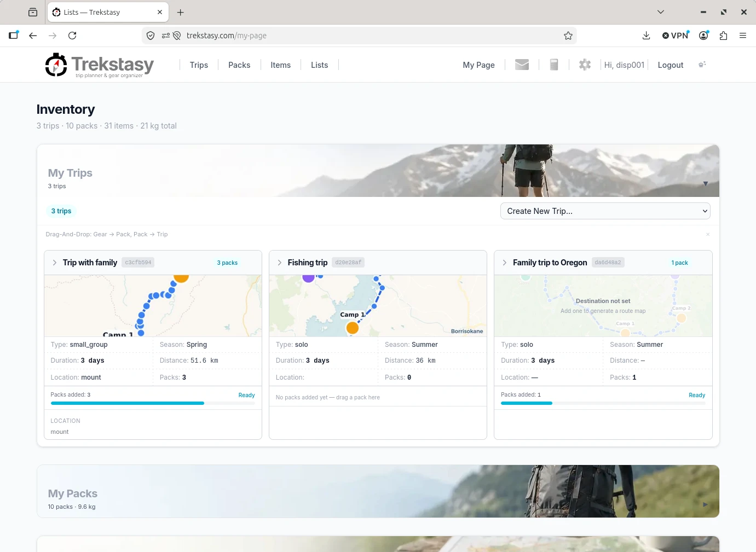Click the Trip with family route map
The width and height of the screenshot is (756, 552).
(153, 306)
